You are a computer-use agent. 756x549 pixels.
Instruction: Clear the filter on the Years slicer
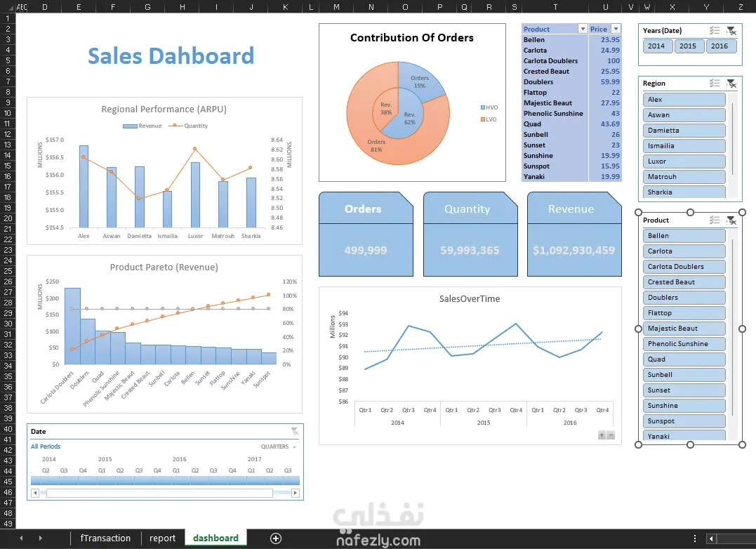click(731, 31)
